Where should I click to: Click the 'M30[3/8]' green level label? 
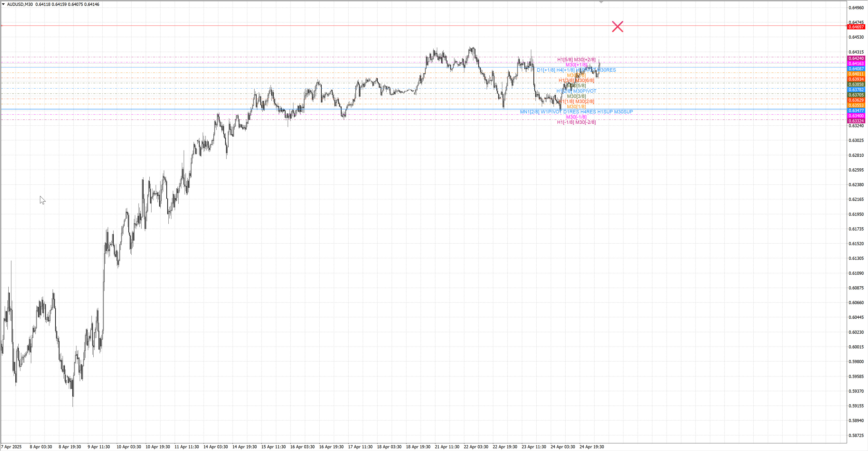(576, 96)
